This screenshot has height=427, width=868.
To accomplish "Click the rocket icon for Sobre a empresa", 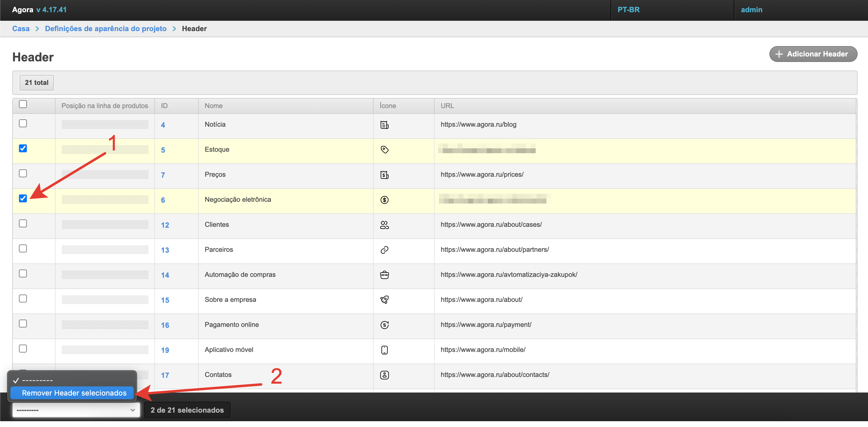I will coord(384,300).
